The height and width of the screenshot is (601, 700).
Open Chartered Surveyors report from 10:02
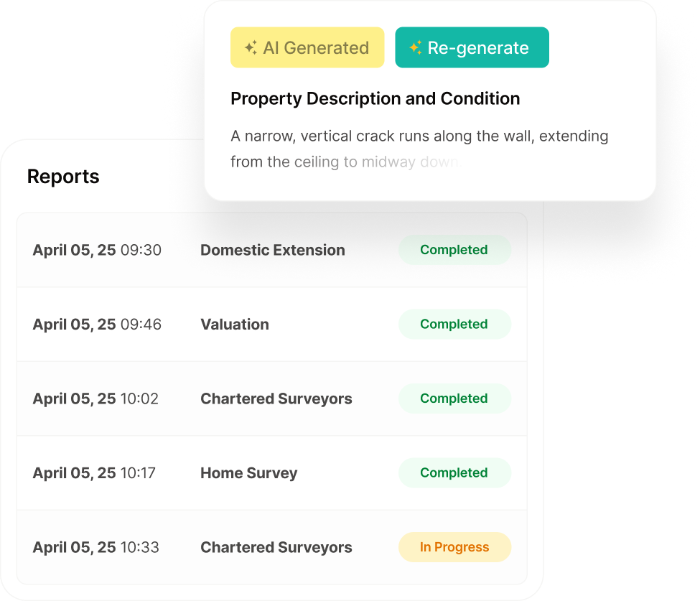point(272,399)
